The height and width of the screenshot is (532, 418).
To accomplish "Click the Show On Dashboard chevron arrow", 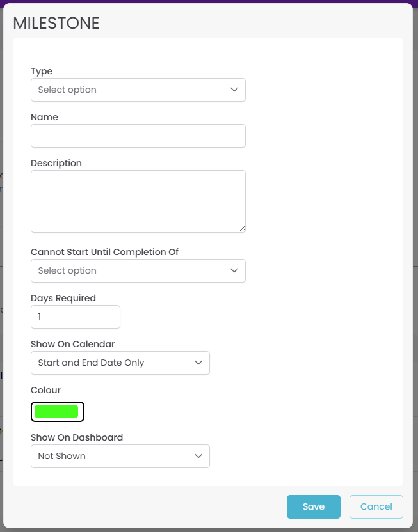I will 198,456.
